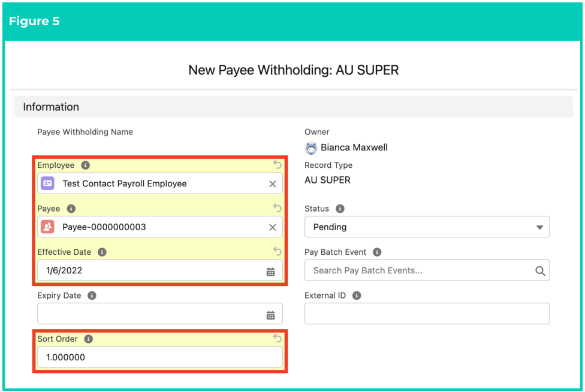Click record type value AU SUPER

coord(328,180)
